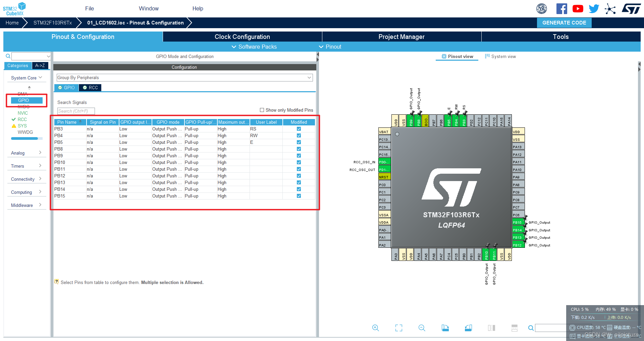Toggle Show only Modified Pins checkbox
Screen dimensions: 644x341
(262, 110)
